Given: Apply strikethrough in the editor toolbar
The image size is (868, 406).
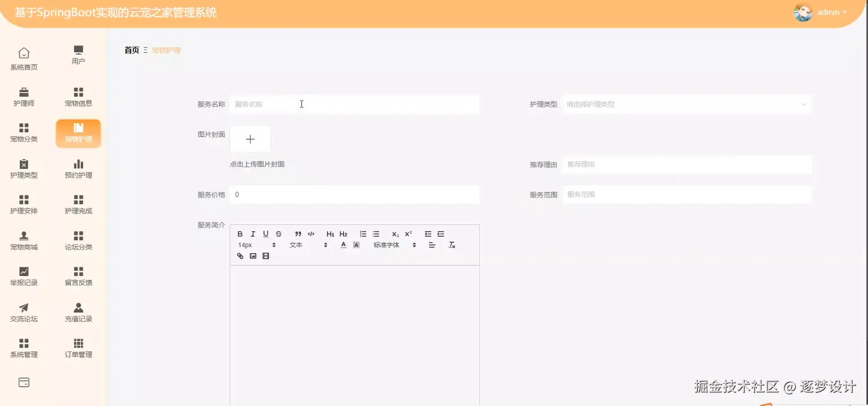Looking at the screenshot, I should tap(278, 234).
